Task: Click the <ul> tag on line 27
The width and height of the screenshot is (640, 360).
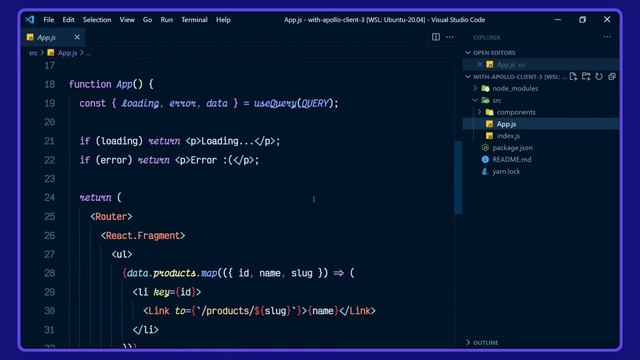Action: point(122,255)
